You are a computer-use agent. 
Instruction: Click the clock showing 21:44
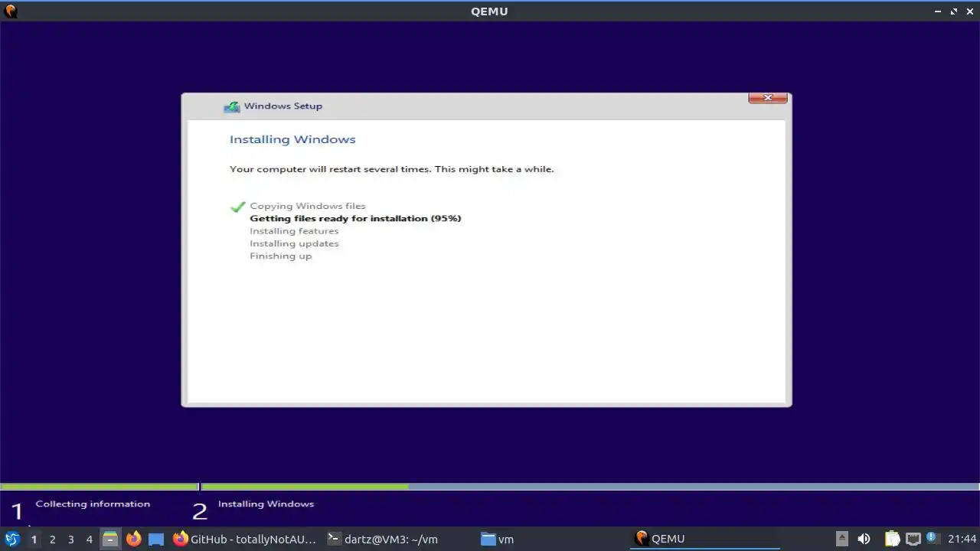[x=962, y=539]
